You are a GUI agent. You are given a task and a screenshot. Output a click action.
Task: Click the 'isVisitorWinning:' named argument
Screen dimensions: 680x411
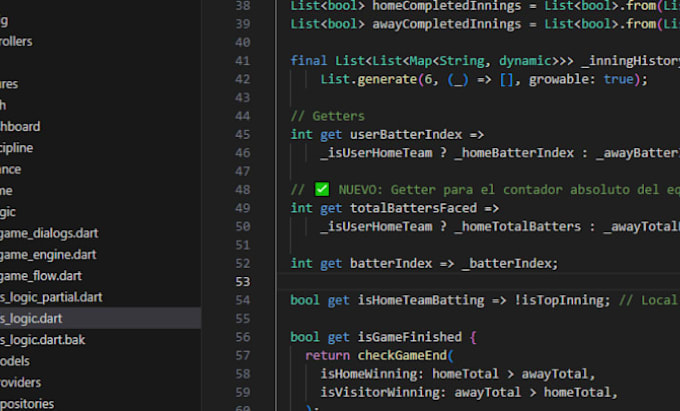click(383, 392)
